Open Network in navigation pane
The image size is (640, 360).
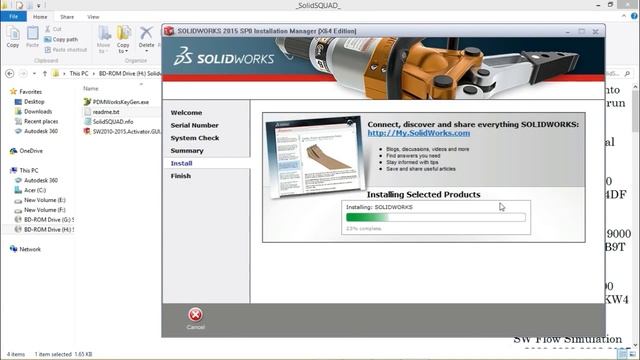[x=25, y=249]
